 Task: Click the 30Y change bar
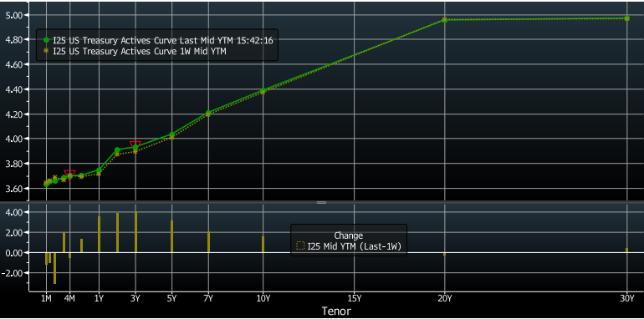coord(626,251)
